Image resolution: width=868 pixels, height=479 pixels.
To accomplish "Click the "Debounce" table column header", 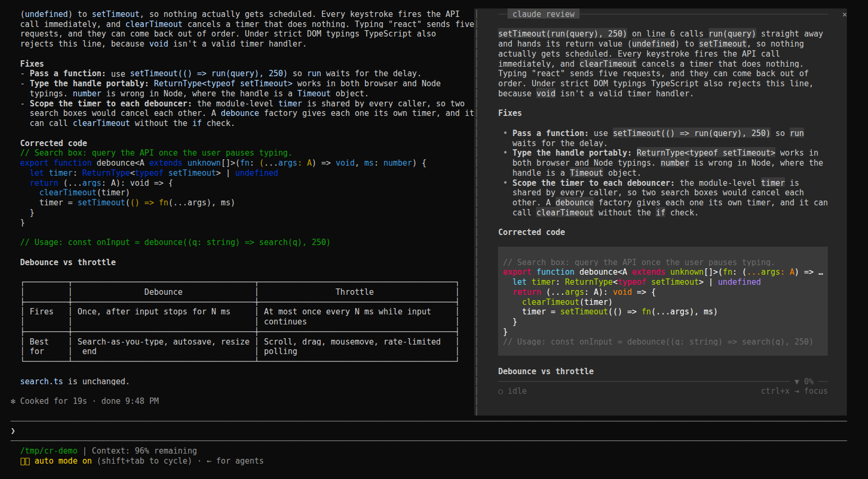I will (x=163, y=292).
